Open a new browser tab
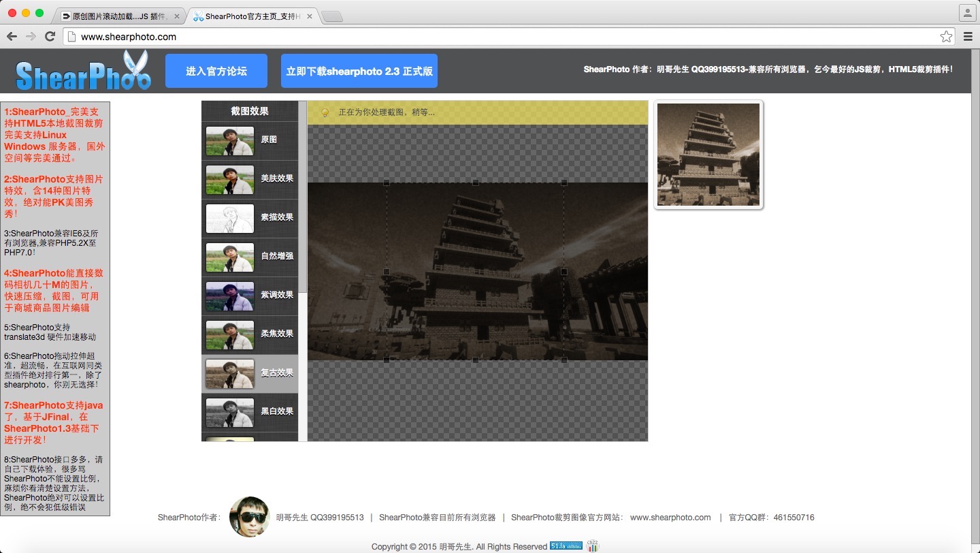Screen dimensions: 980x553 point(331,16)
